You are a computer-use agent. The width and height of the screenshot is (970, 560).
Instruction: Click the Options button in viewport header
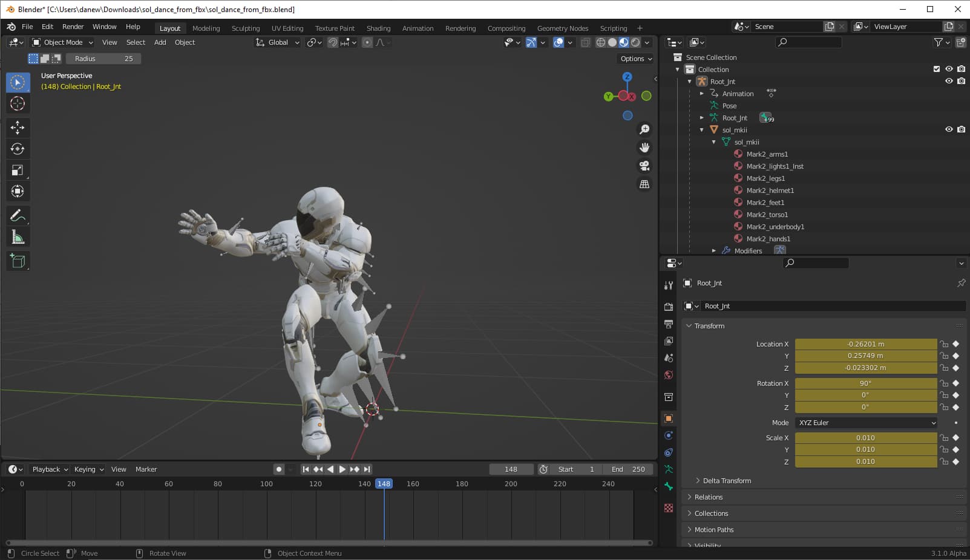(x=634, y=58)
